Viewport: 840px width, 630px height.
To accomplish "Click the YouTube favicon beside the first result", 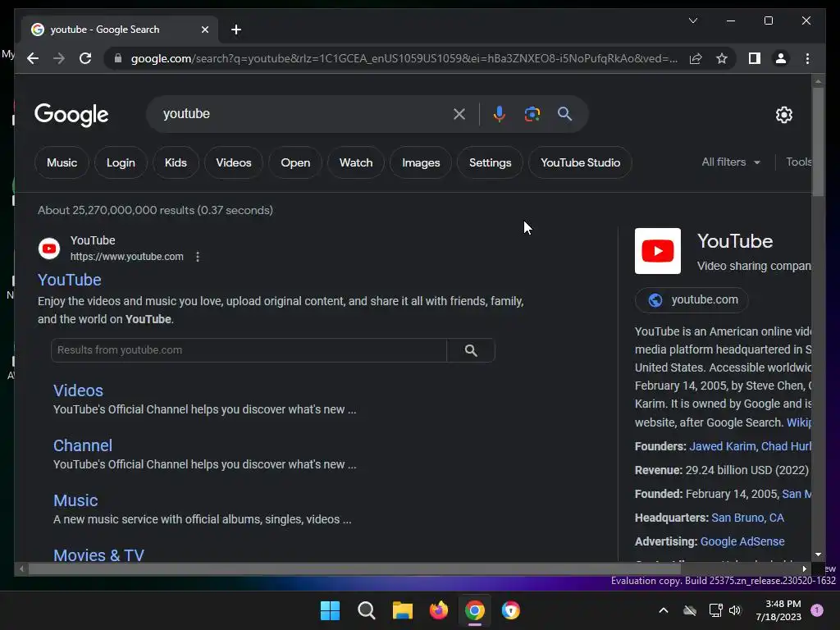I will click(49, 249).
